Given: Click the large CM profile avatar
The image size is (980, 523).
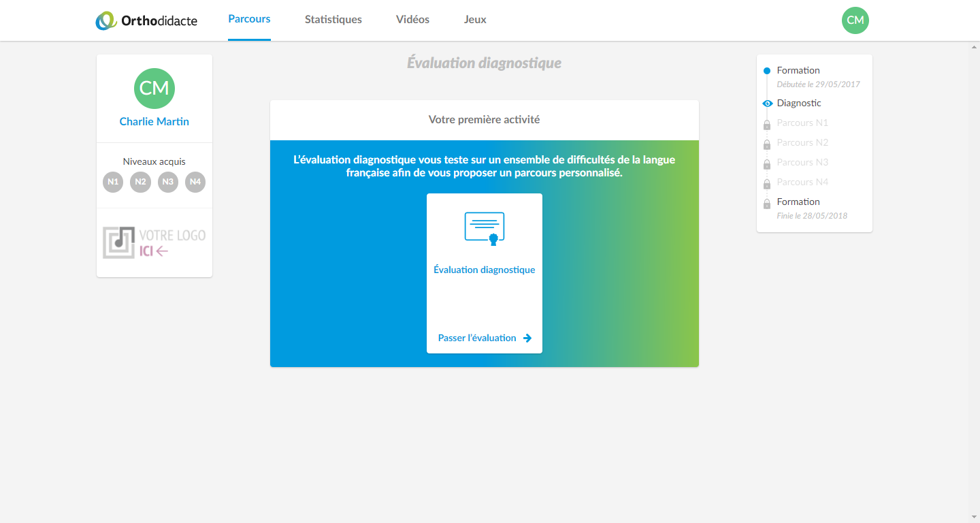Looking at the screenshot, I should pos(154,89).
